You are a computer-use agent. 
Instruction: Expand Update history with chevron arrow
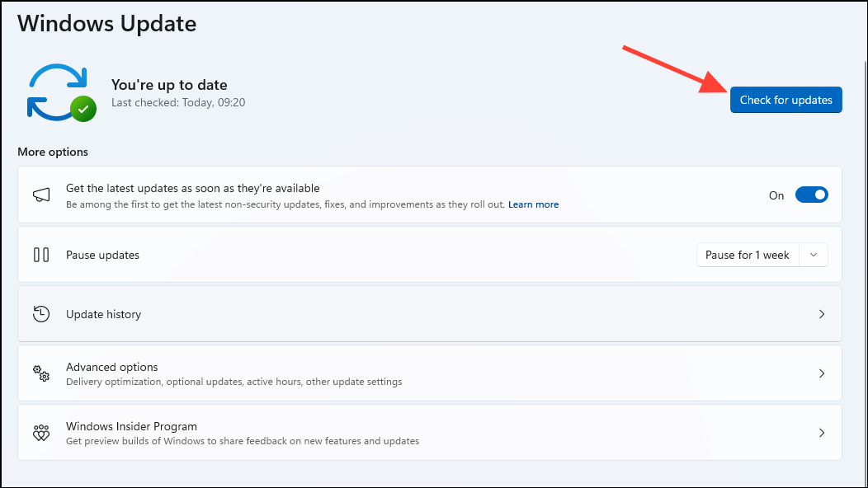(x=822, y=314)
